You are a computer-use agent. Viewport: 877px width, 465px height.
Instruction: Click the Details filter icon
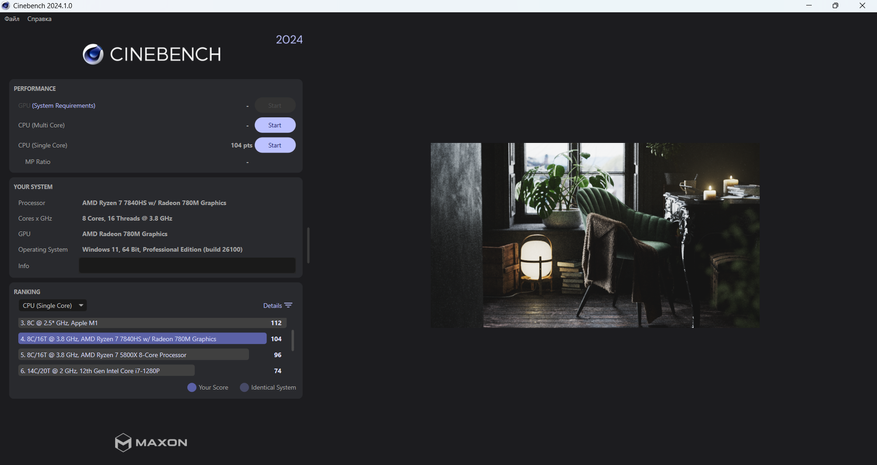[288, 306]
